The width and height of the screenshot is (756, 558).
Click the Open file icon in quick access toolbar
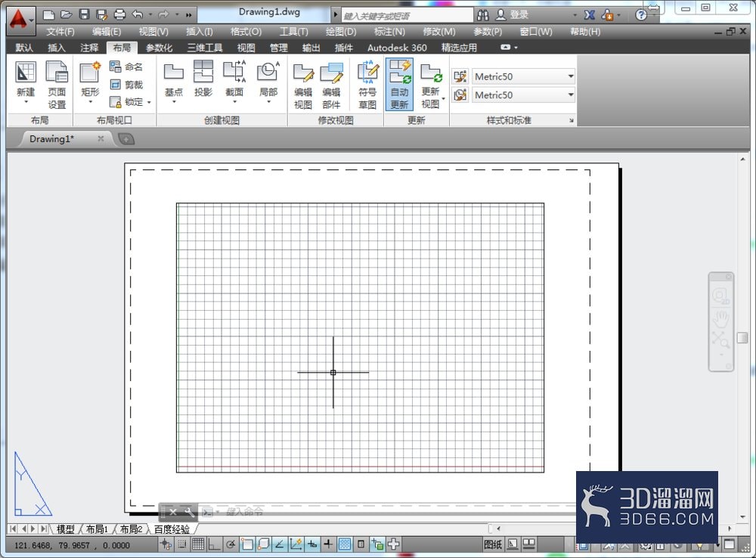pos(66,15)
